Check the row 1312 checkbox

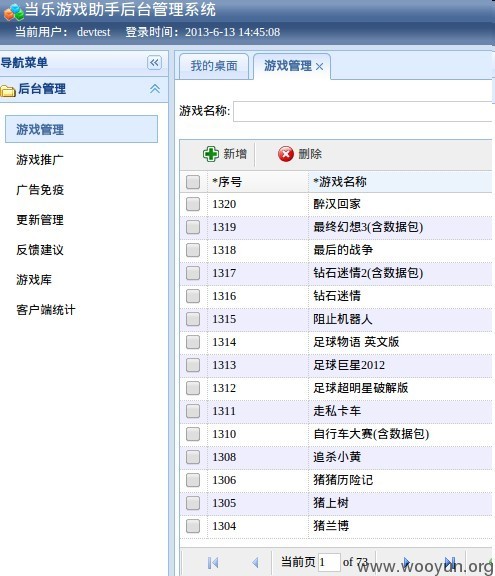[193, 388]
